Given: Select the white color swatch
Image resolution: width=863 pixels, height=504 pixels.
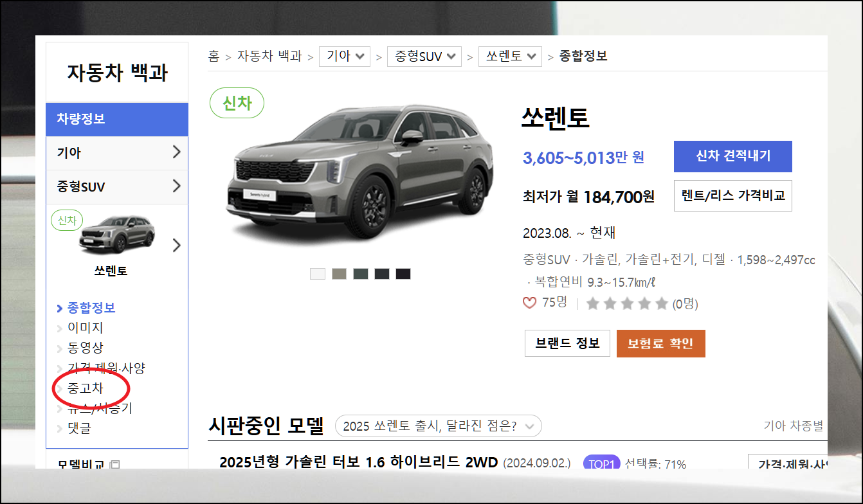Looking at the screenshot, I should pos(318,274).
